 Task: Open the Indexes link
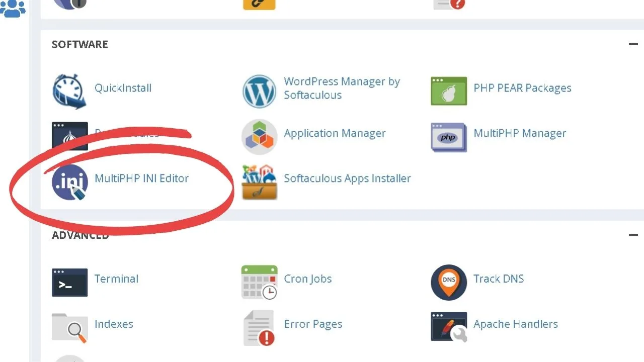114,324
